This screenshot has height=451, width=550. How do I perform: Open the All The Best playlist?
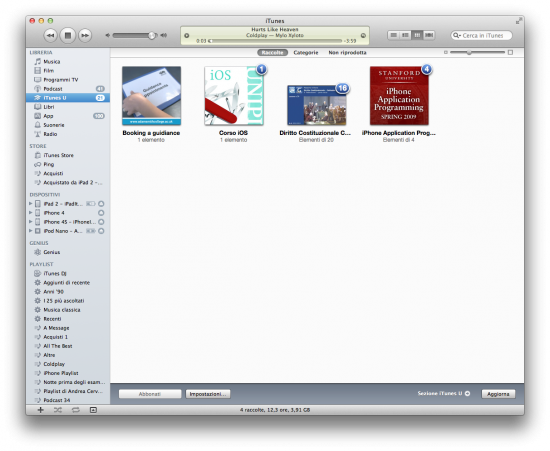[x=58, y=346]
